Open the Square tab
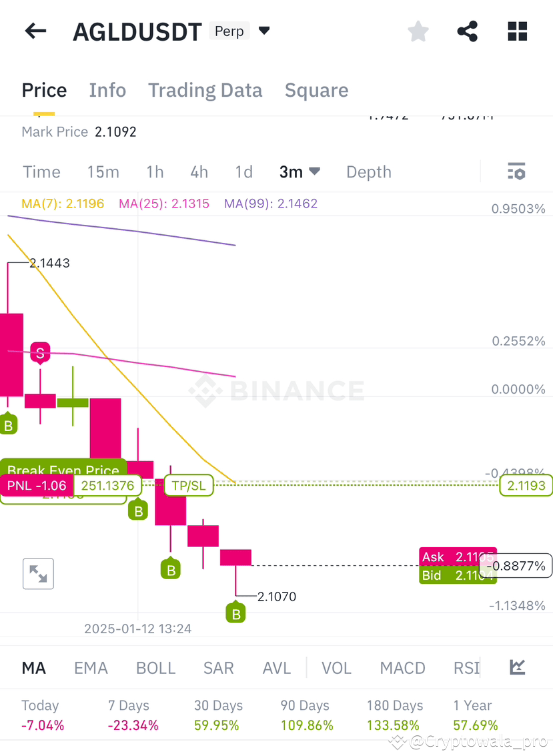Viewport: 553px width, 756px height. tap(316, 90)
